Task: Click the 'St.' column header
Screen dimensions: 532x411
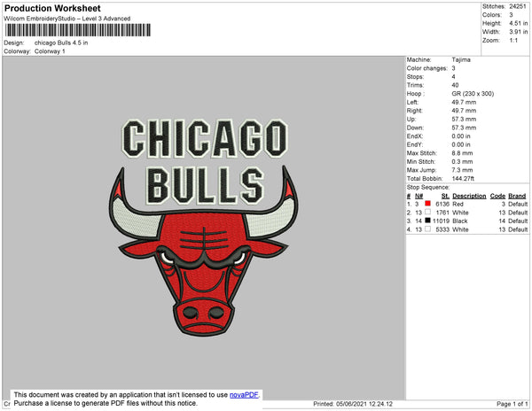Action: tap(445, 196)
